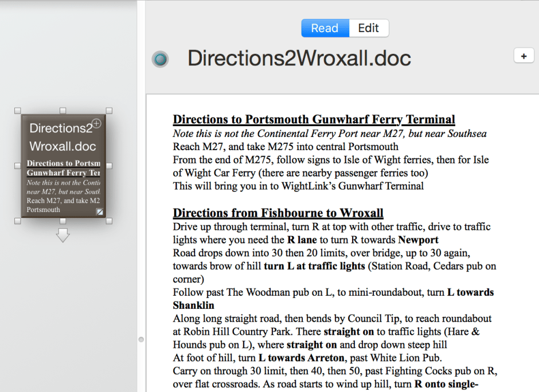Switch to the Edit tab
Viewport: 539px width, 392px height.
368,28
